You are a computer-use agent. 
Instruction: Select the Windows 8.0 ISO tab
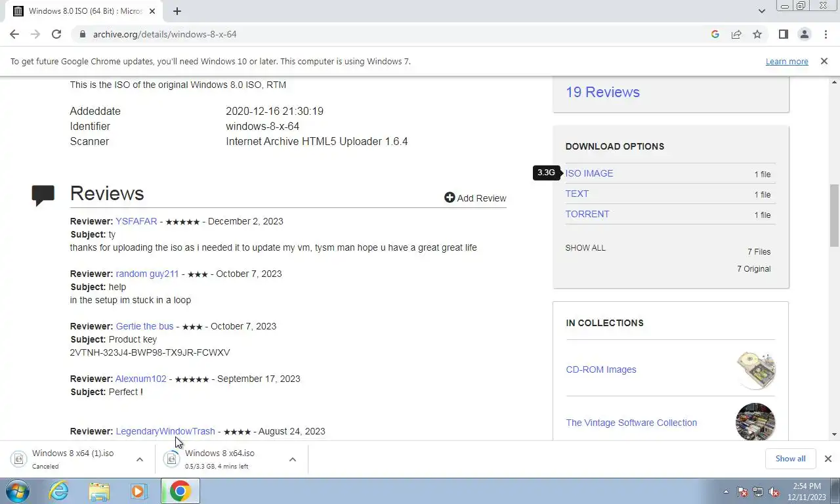point(84,11)
